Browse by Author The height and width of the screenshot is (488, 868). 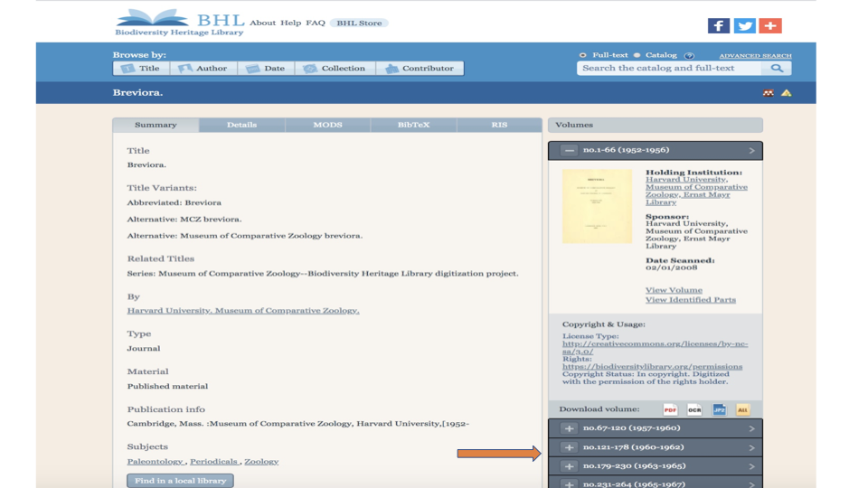pos(203,69)
